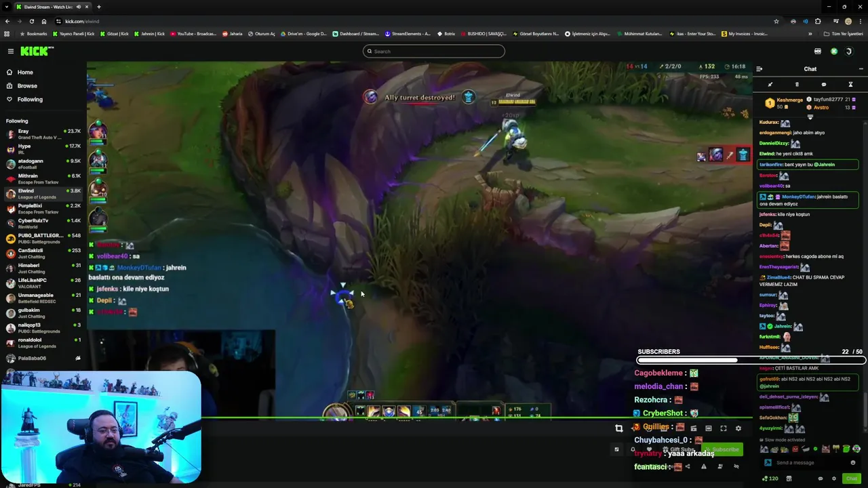Open Avstro in the gift leaderboard

tap(831, 107)
